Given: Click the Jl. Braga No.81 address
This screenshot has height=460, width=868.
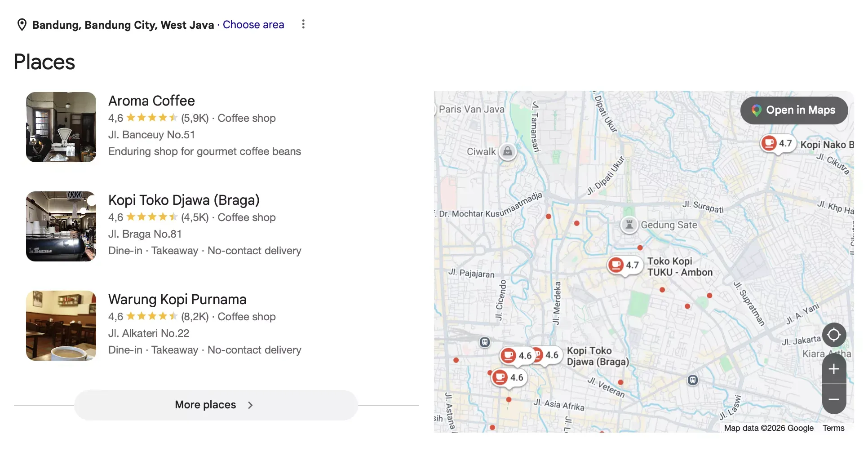Looking at the screenshot, I should point(145,234).
